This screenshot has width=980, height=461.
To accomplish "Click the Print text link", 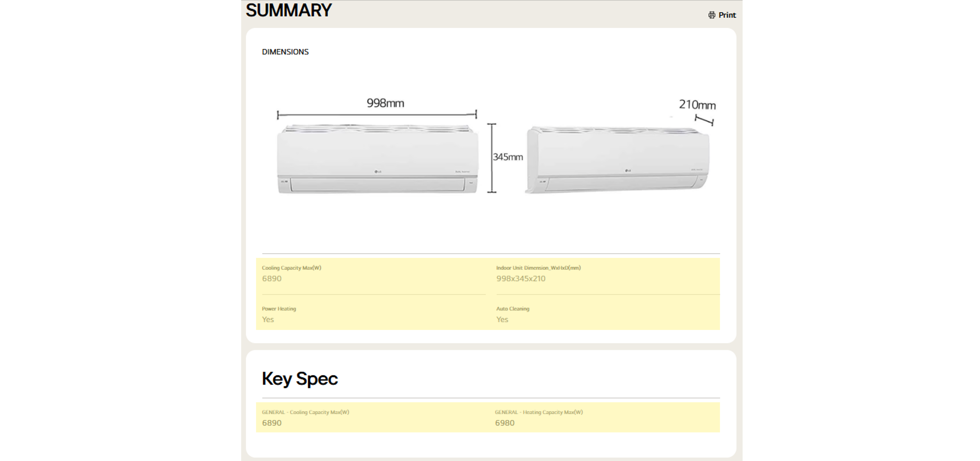I will click(x=727, y=15).
